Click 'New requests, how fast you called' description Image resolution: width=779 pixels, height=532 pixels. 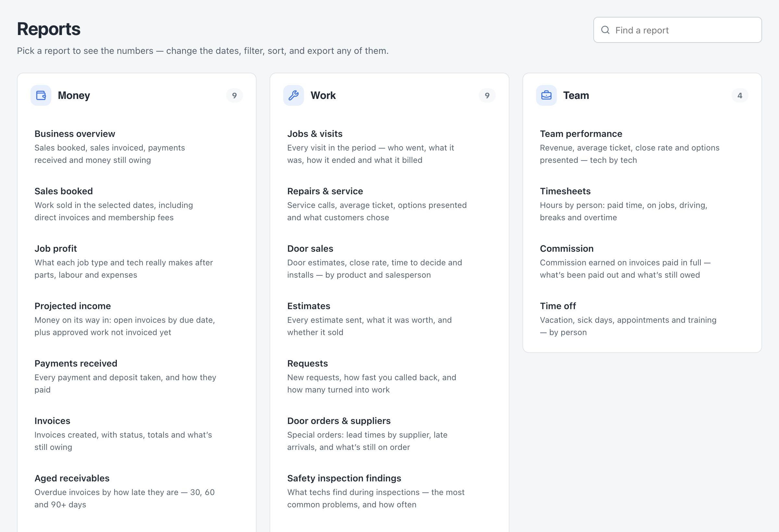tap(372, 383)
